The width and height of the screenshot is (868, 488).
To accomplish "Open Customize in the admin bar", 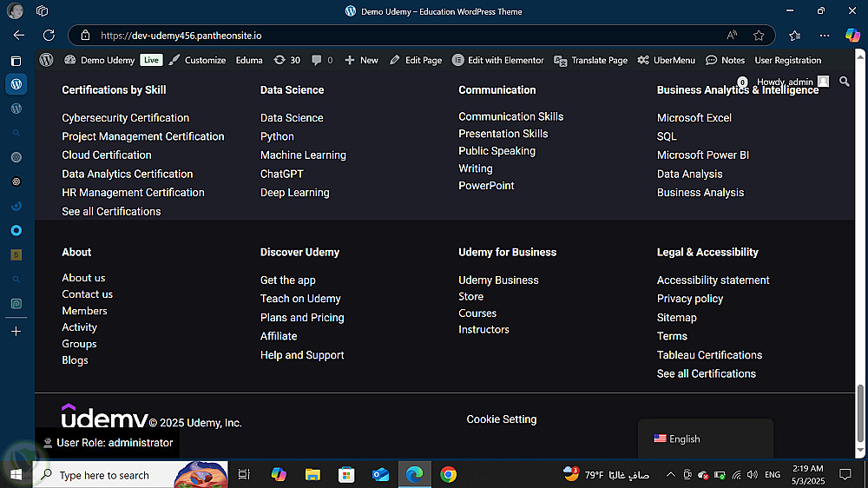I will tap(198, 60).
